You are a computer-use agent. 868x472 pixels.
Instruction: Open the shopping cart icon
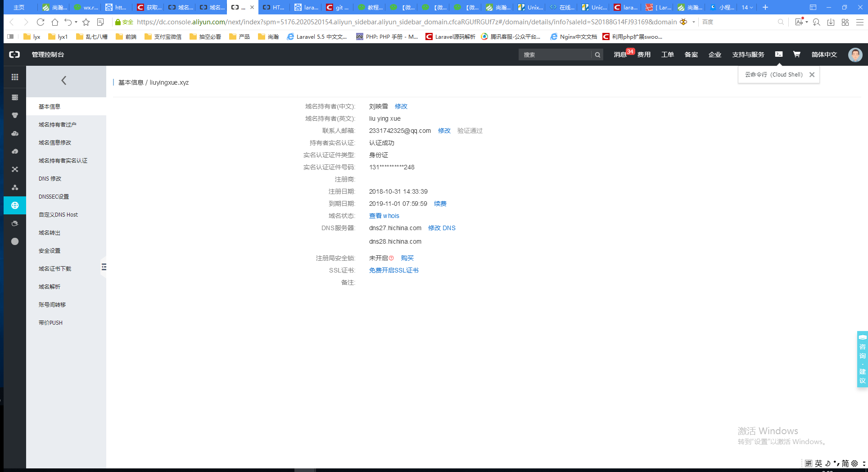click(796, 54)
